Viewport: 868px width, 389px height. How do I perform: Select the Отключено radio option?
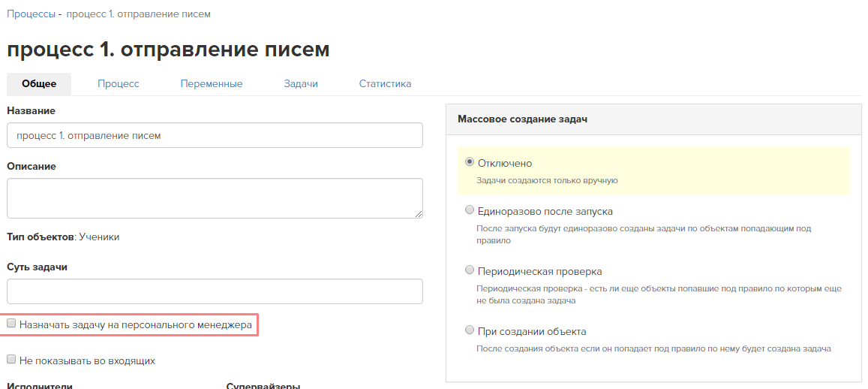[x=470, y=162]
